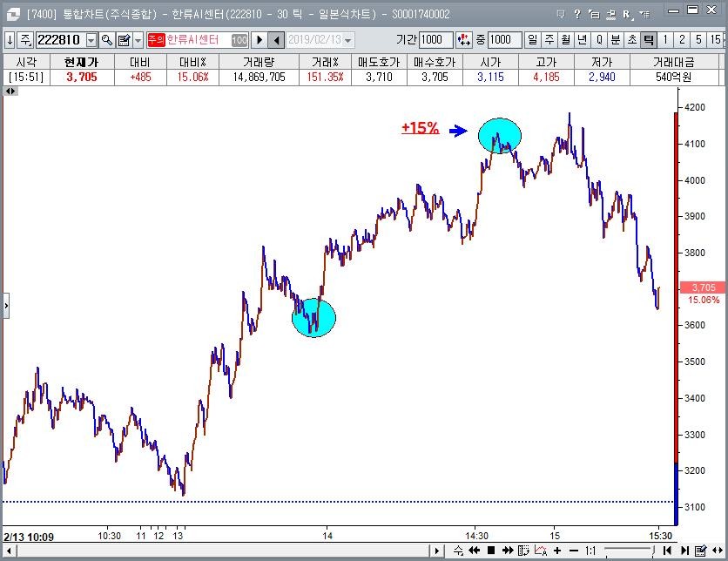Jump to chart start icon
The width and height of the screenshot is (728, 561).
click(x=666, y=551)
